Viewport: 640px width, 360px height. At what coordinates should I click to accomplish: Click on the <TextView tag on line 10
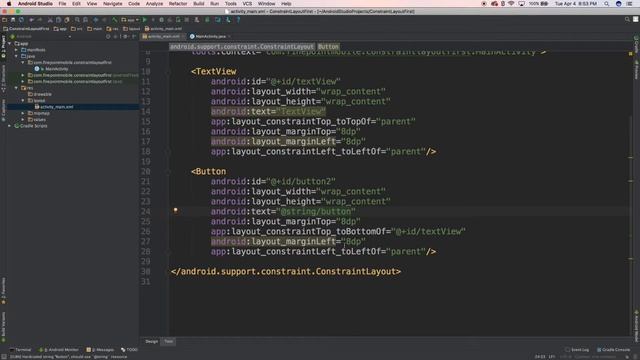tap(213, 71)
